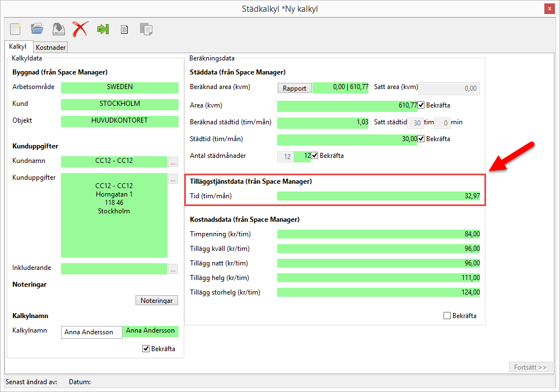This screenshot has width=560, height=392.
Task: Click the Rapport button
Action: tap(295, 88)
